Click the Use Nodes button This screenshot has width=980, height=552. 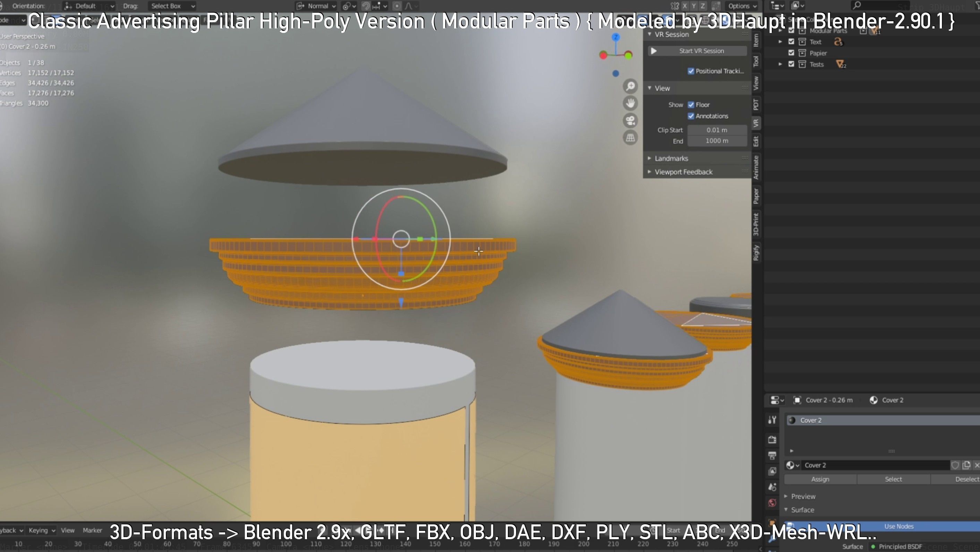coord(886,527)
